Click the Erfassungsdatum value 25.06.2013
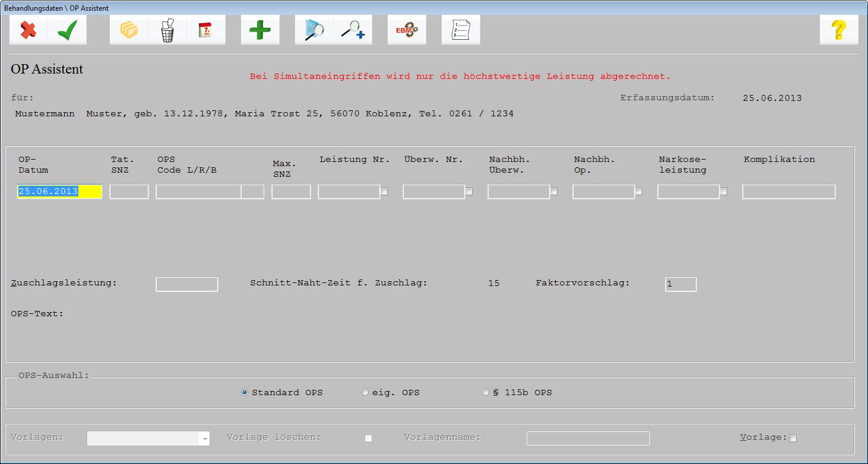The width and height of the screenshot is (868, 464). (x=772, y=98)
